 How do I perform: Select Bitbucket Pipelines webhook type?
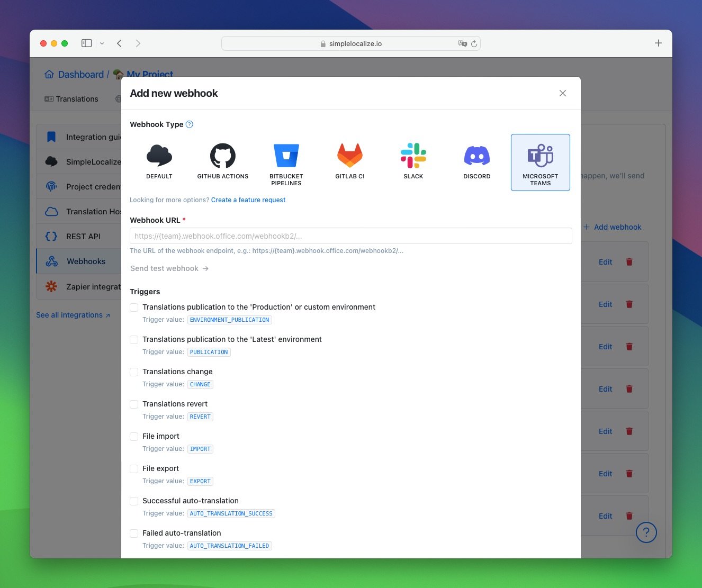(286, 162)
